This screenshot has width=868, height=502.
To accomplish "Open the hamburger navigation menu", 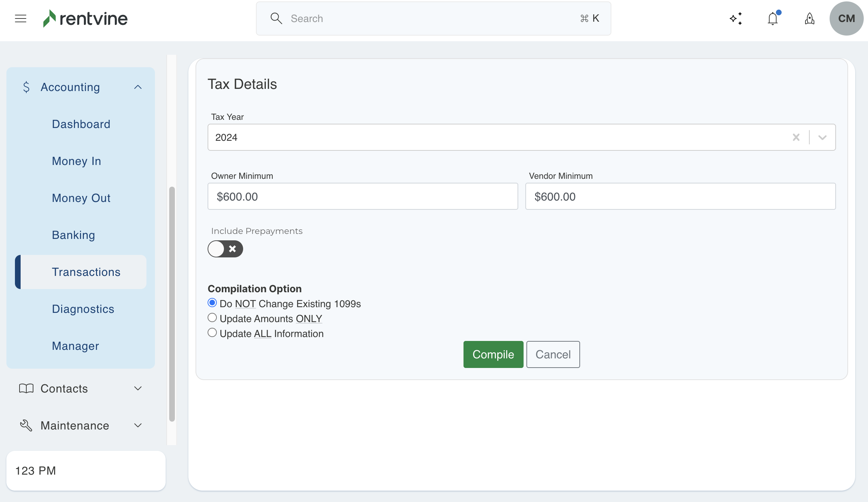I will tap(21, 18).
